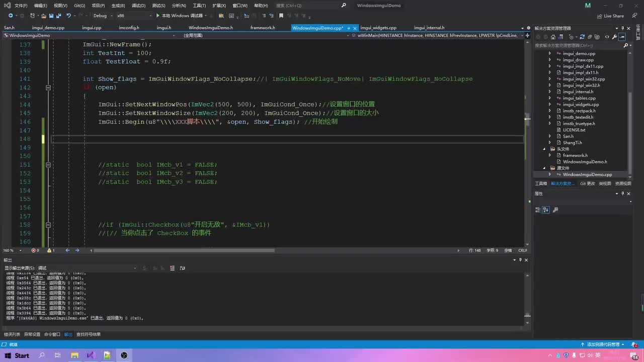Switch to 错误列表 tab
Image resolution: width=644 pixels, height=362 pixels.
[x=12, y=334]
